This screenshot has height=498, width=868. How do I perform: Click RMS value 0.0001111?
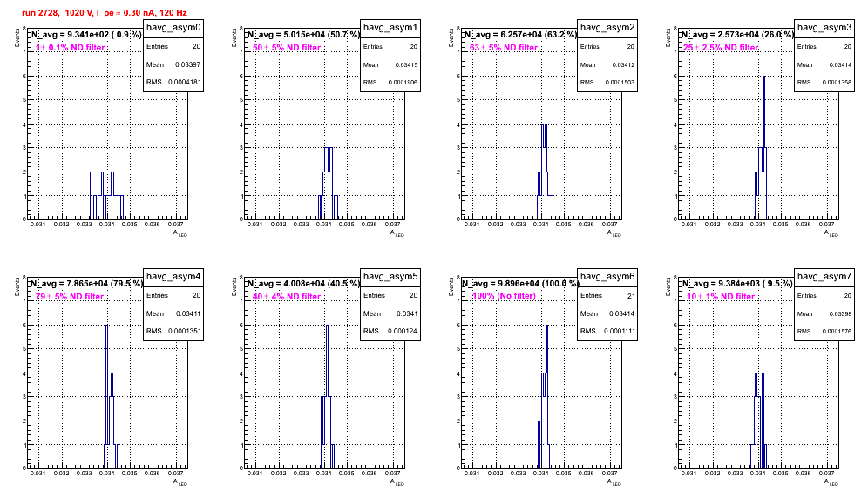(x=619, y=332)
